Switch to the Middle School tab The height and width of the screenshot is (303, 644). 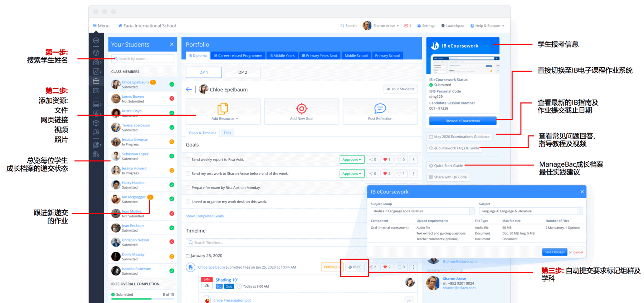pos(356,56)
